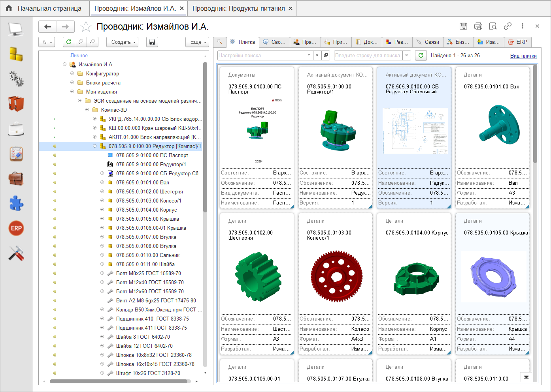The height and width of the screenshot is (392, 551).
Task: Open the brown briefcase sidebar icon
Action: tap(16, 178)
